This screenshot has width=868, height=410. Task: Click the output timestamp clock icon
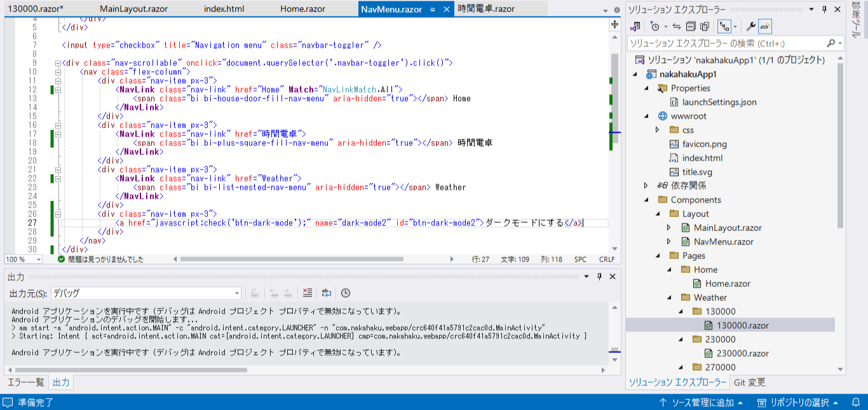point(345,293)
